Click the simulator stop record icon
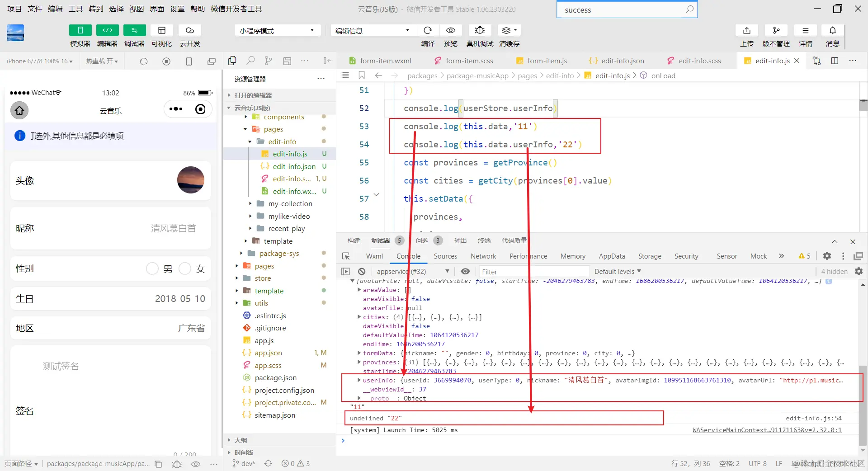The width and height of the screenshot is (868, 471). point(166,61)
